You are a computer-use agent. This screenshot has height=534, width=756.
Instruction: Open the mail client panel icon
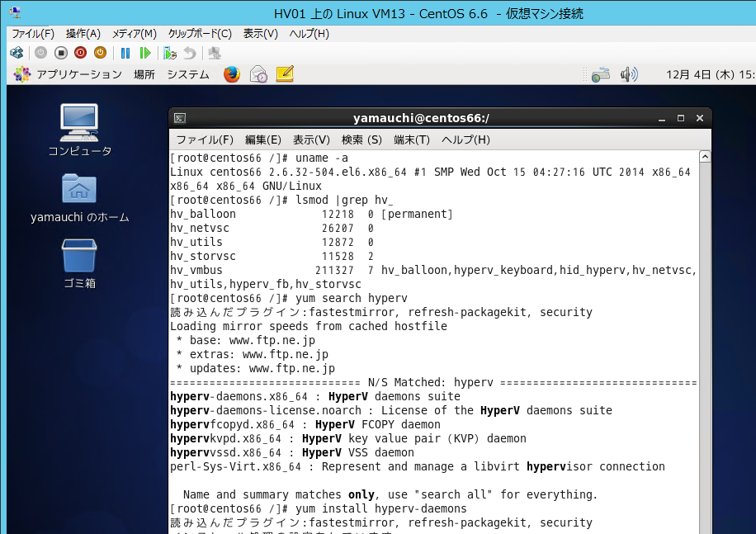pos(258,74)
